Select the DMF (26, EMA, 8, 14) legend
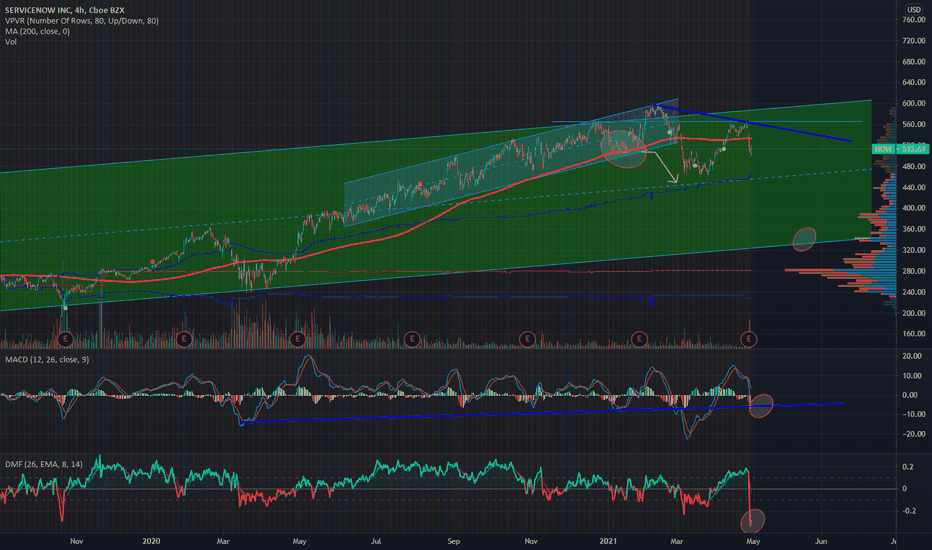This screenshot has height=550, width=932. [44, 464]
